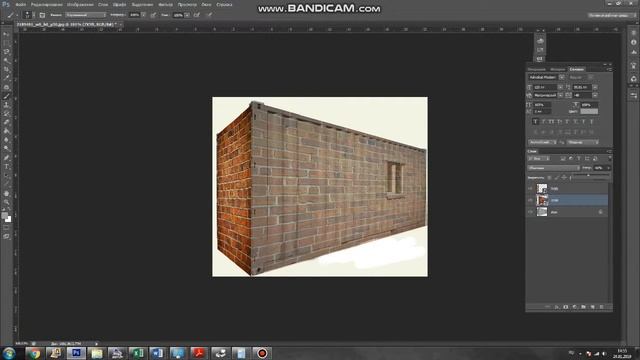The height and width of the screenshot is (360, 640).
Task: Open the font size dropdown arrow
Action: point(560,87)
